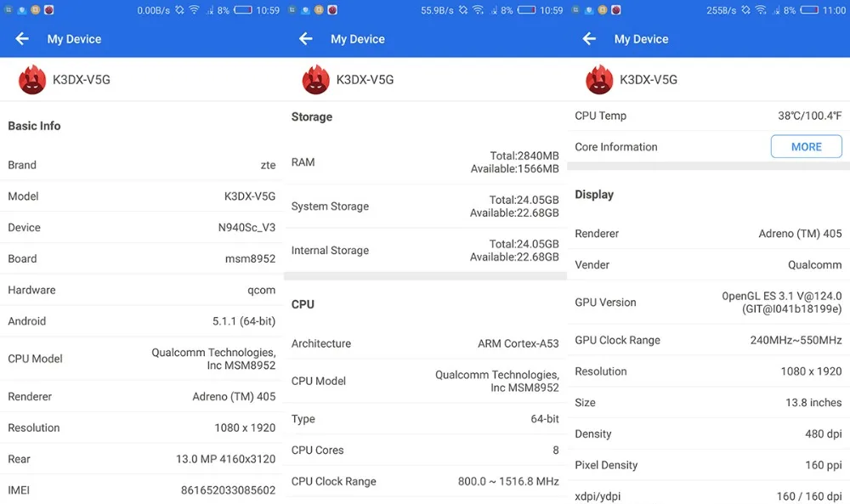Tap the back arrow on the Storage screen

(306, 38)
